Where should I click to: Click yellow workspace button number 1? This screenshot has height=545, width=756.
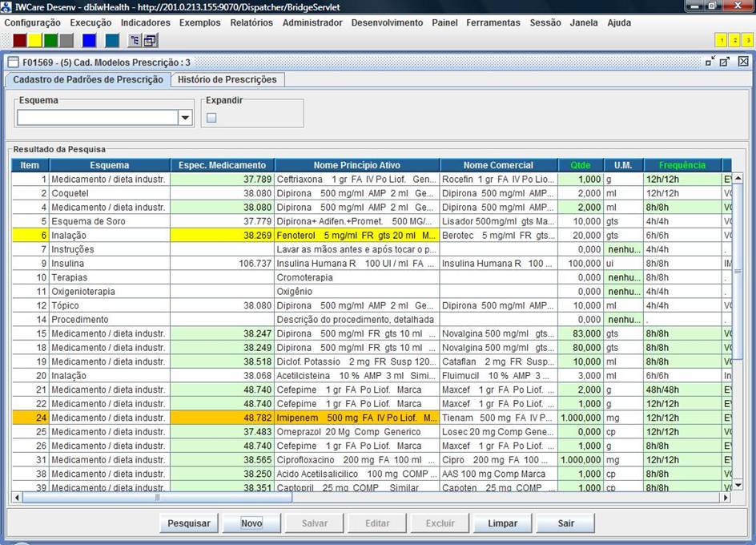tap(721, 40)
